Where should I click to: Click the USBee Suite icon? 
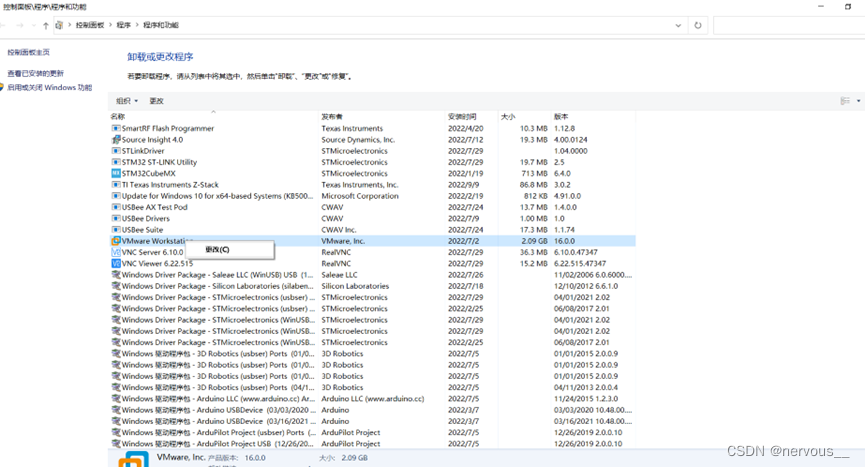pyautogui.click(x=116, y=229)
